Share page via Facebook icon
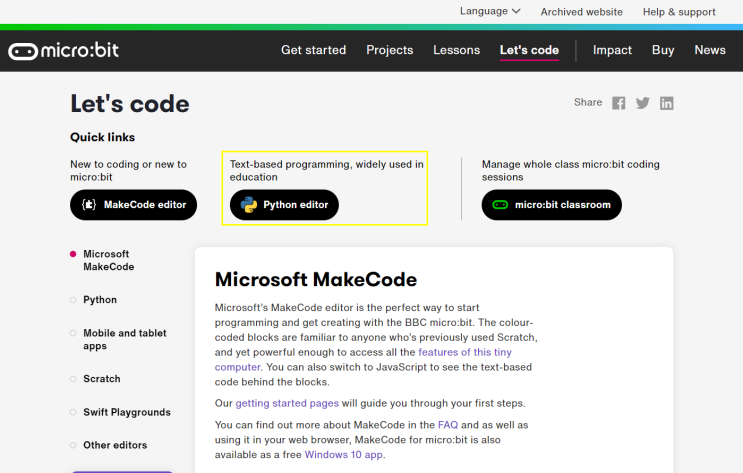Image resolution: width=743 pixels, height=473 pixels. point(619,103)
